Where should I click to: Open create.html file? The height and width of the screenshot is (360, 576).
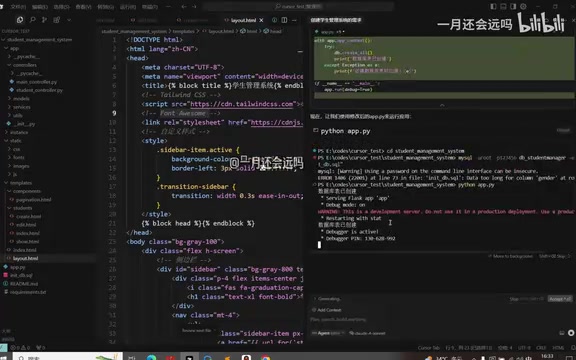click(29, 216)
